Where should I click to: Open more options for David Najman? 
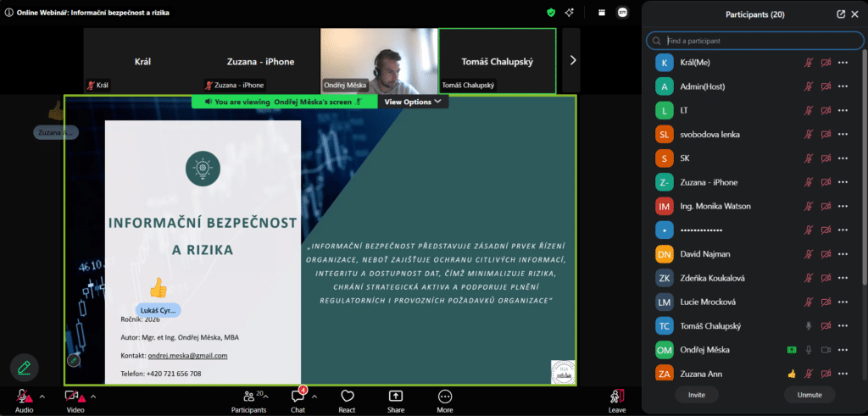coord(843,254)
